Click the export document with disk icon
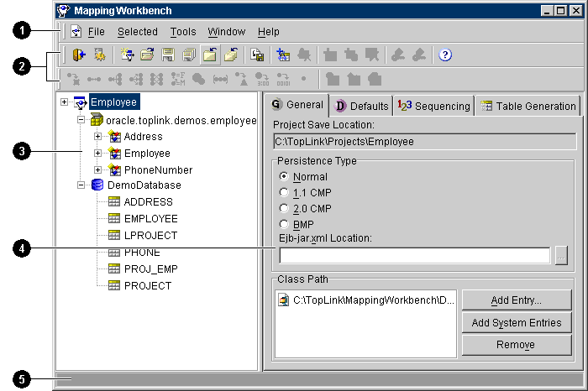 click(x=257, y=55)
